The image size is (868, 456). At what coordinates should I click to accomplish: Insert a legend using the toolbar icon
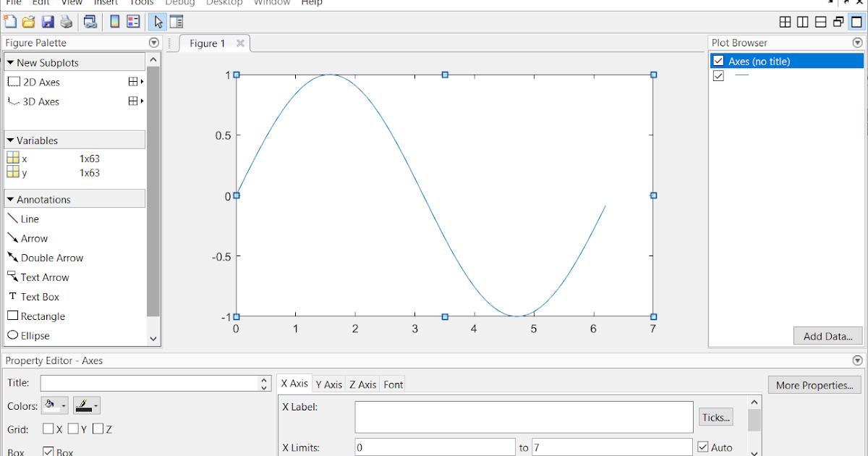click(133, 22)
